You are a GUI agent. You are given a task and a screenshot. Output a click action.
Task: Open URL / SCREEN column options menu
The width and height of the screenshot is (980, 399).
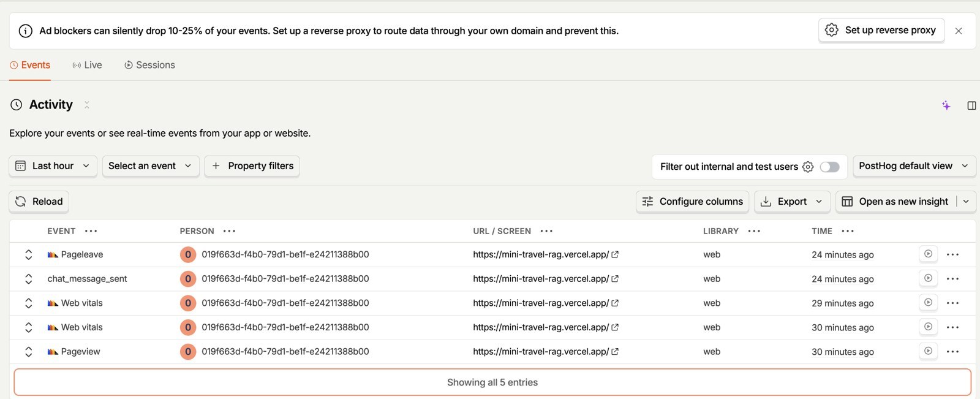point(547,231)
